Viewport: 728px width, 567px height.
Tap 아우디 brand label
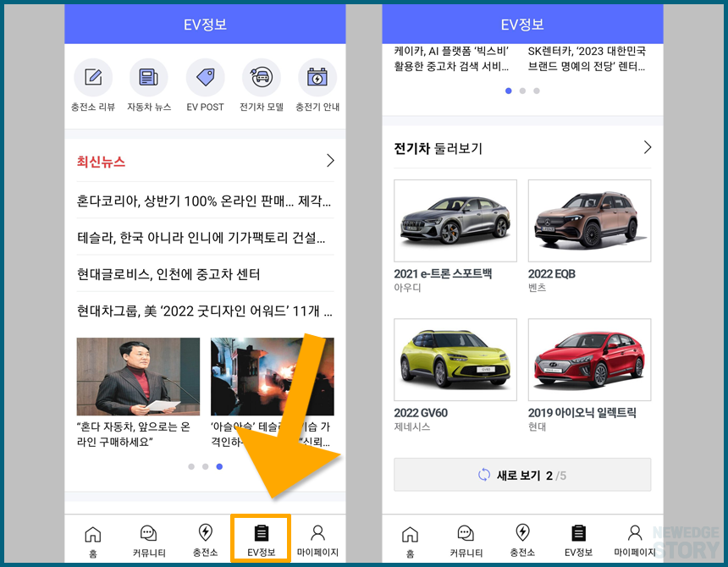click(x=407, y=288)
